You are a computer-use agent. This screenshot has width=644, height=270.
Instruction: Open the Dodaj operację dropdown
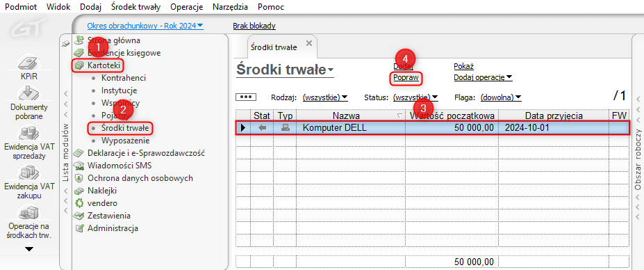483,77
